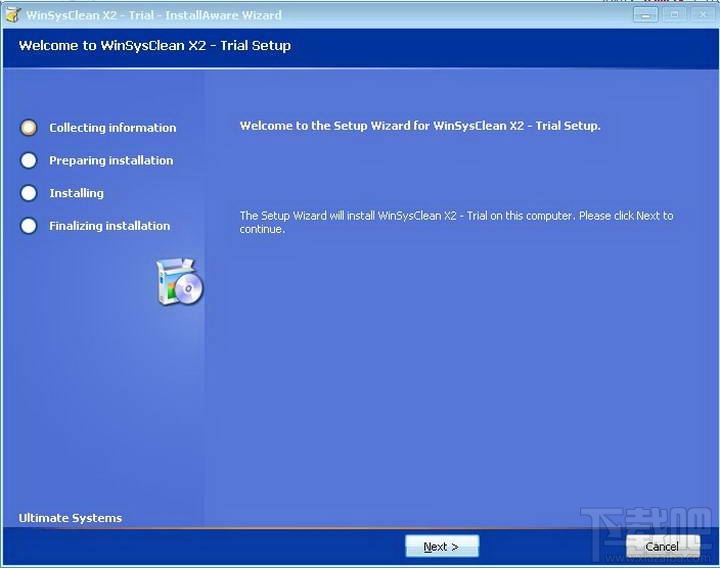720x568 pixels.
Task: Select the Finalizing installation step circle
Action: [28, 225]
